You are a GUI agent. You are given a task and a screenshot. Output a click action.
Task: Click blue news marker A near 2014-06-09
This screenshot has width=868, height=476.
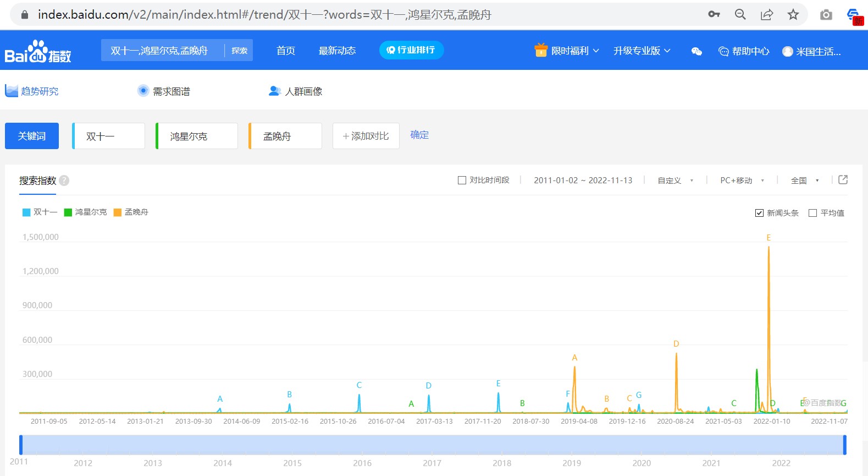(220, 399)
